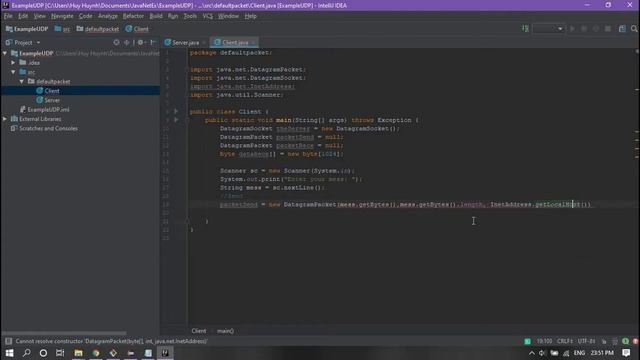Click the packetSend variable on line 19
Image resolution: width=640 pixels, height=360 pixels.
(x=239, y=204)
